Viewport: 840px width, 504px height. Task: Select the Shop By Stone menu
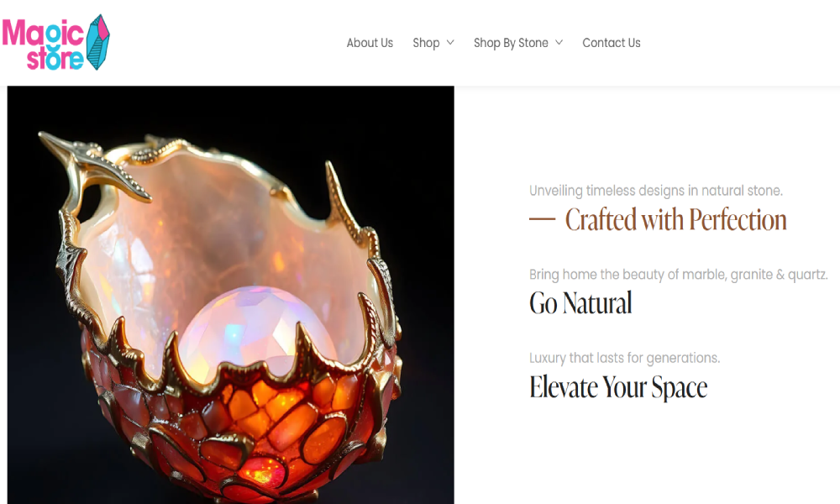pyautogui.click(x=511, y=43)
